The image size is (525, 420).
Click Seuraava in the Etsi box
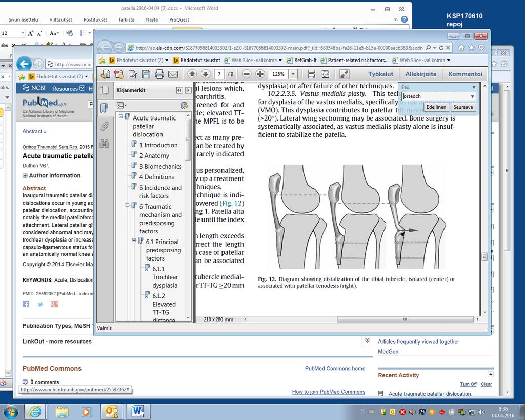463,107
